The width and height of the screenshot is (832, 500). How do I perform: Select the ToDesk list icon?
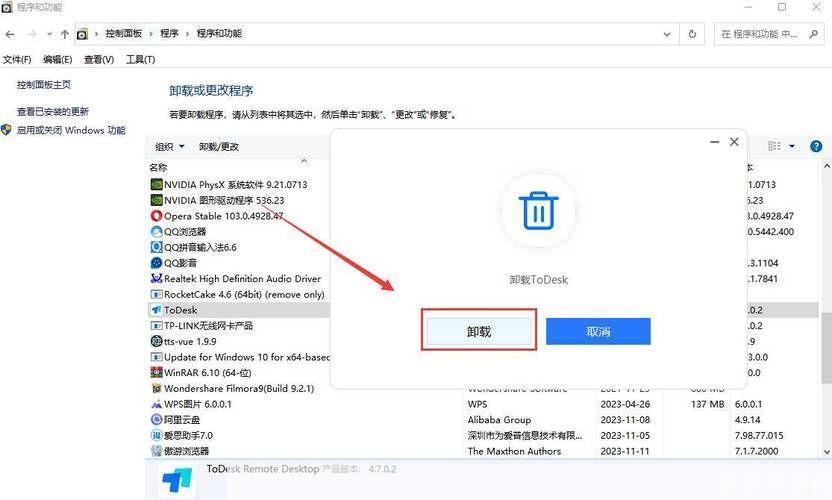[156, 309]
